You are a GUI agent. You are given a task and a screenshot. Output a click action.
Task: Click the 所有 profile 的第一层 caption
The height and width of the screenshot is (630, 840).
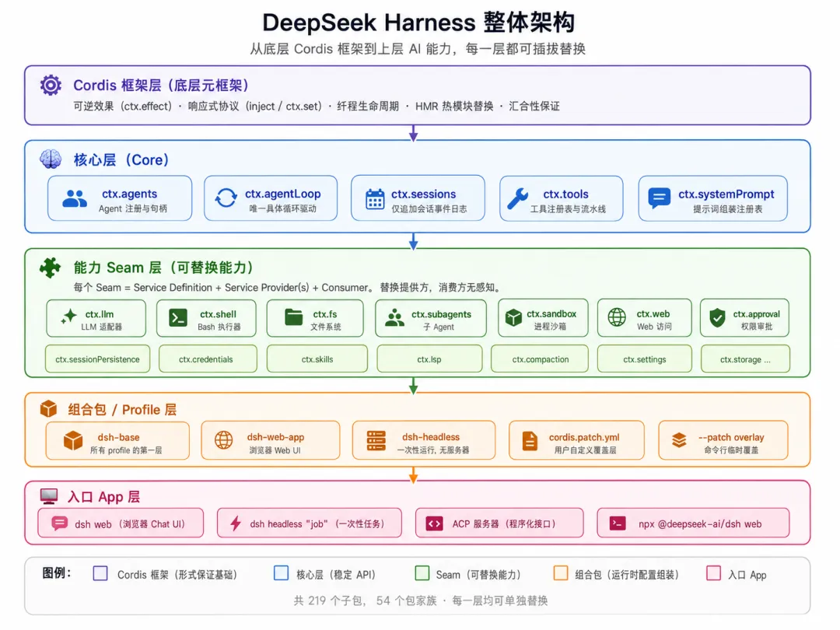click(126, 450)
